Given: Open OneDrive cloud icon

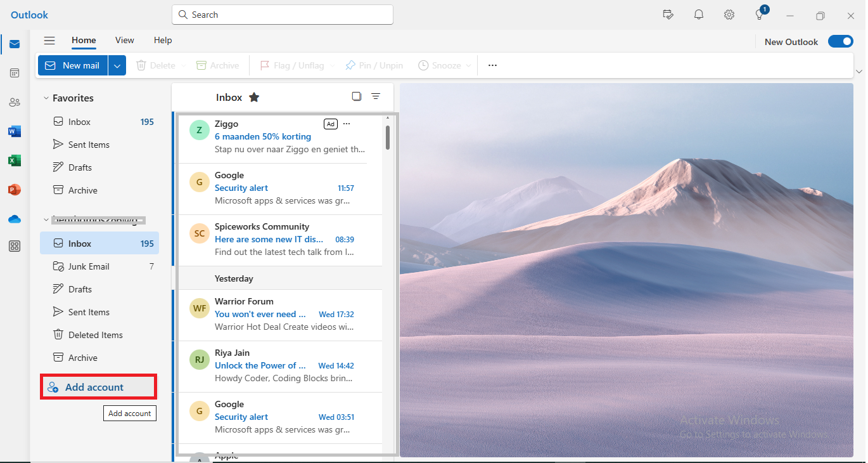Looking at the screenshot, I should pyautogui.click(x=15, y=219).
